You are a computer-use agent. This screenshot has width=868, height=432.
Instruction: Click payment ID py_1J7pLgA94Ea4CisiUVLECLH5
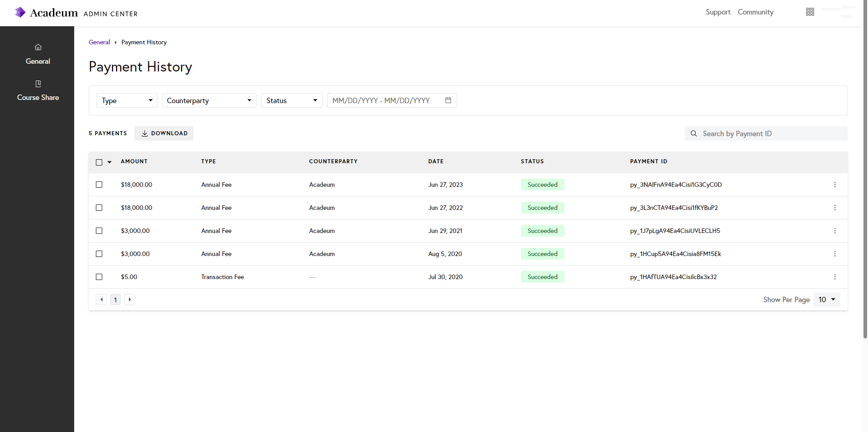click(675, 231)
